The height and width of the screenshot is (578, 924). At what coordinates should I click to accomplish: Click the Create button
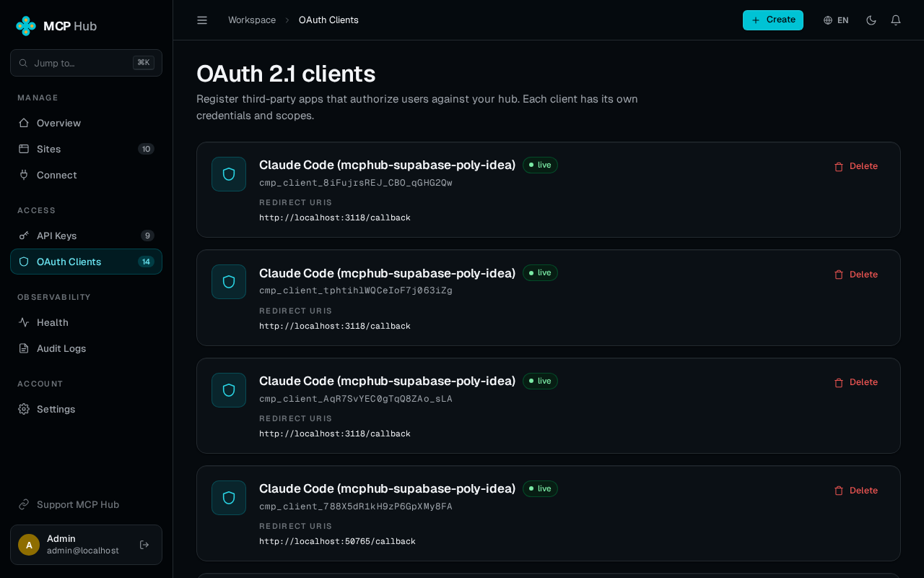[773, 20]
